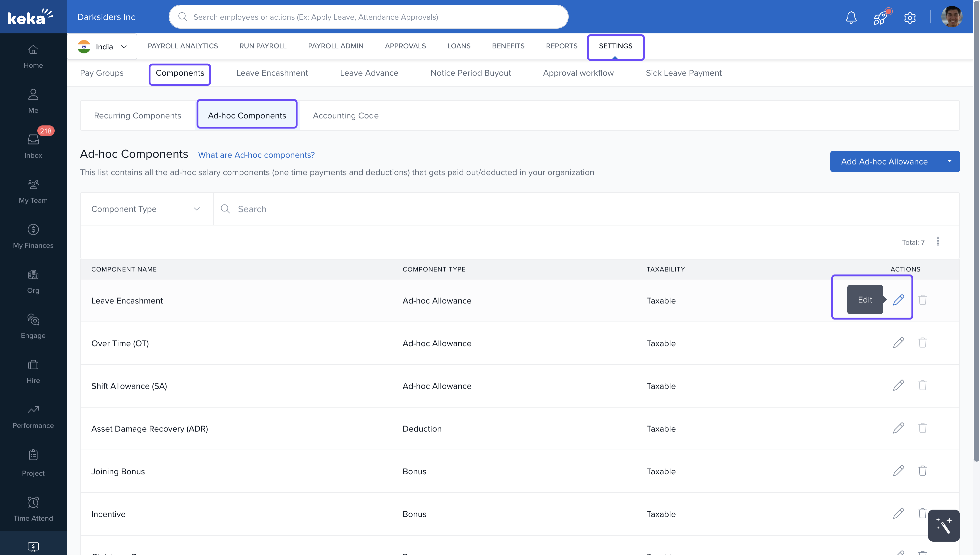The image size is (980, 555).
Task: Open the What are Ad-hoc components link
Action: click(256, 155)
